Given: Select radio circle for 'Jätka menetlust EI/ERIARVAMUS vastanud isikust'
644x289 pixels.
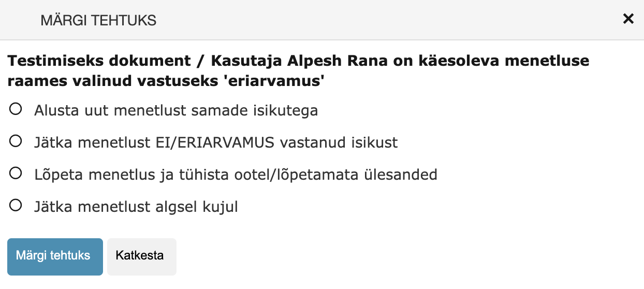Looking at the screenshot, I should pyautogui.click(x=16, y=141).
